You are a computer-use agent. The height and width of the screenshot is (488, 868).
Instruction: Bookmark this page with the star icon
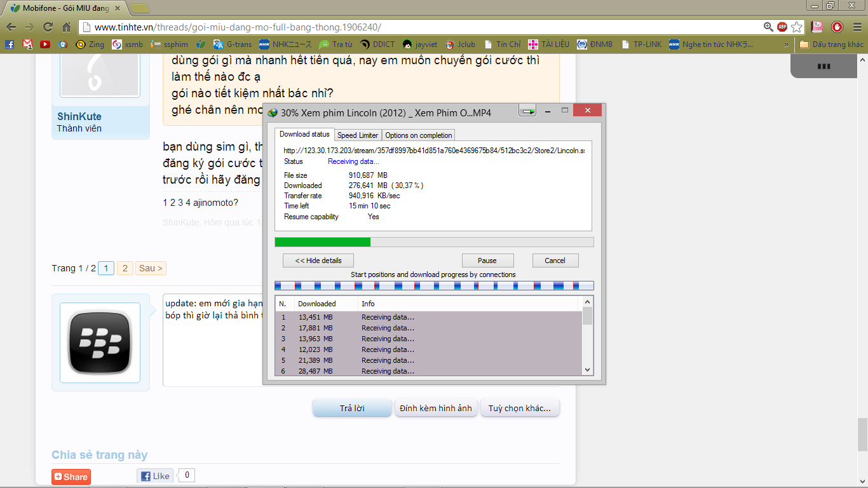(796, 27)
